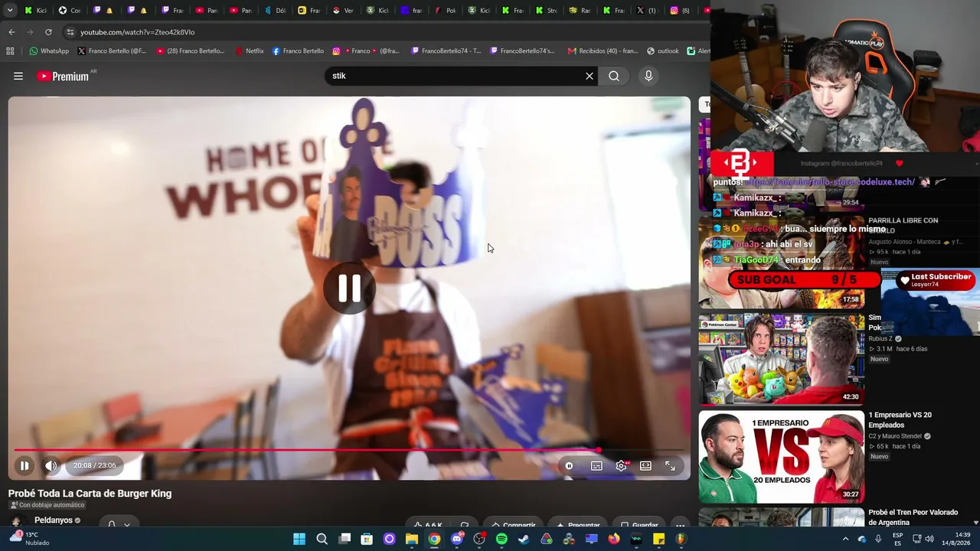This screenshot has width=980, height=551.
Task: Seek on the red video progress bar
Action: pyautogui.click(x=349, y=450)
